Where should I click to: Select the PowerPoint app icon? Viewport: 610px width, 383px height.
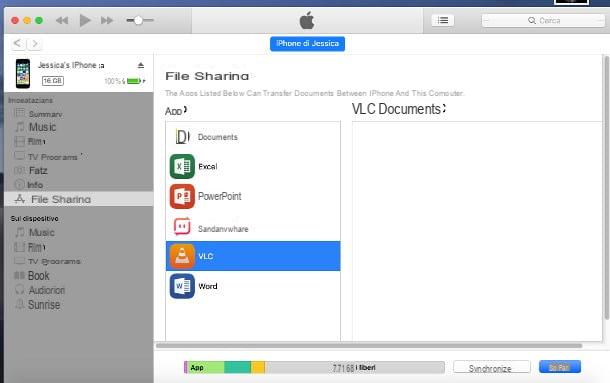tap(182, 196)
